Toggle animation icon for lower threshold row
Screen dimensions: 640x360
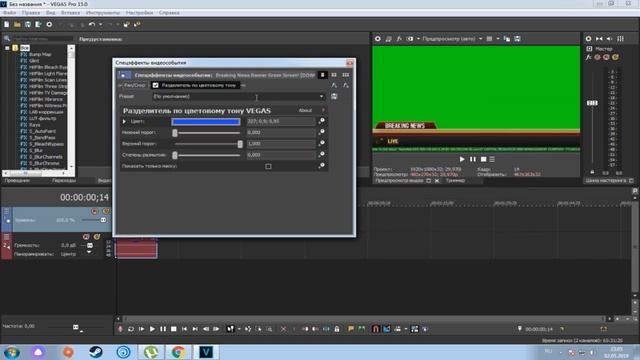[322, 132]
